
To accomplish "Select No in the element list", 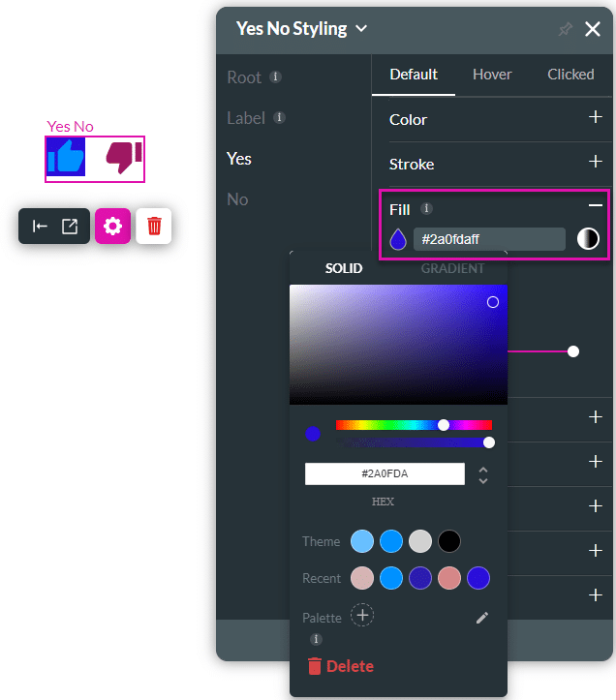I will pos(237,199).
